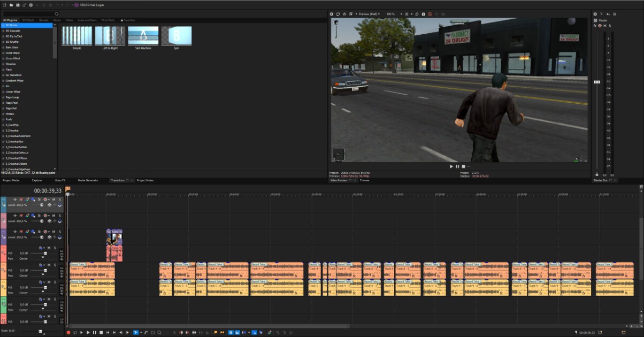Solo the Master bus

610,26
